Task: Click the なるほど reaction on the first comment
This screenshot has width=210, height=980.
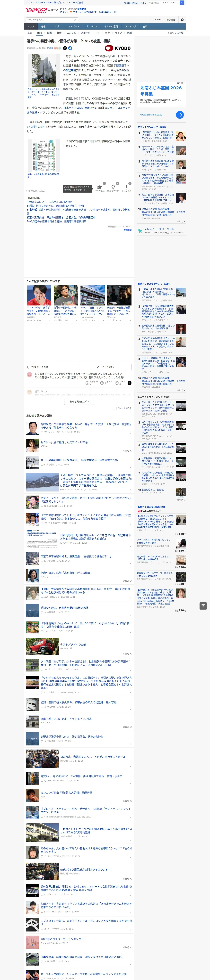Action: [x=107, y=383]
